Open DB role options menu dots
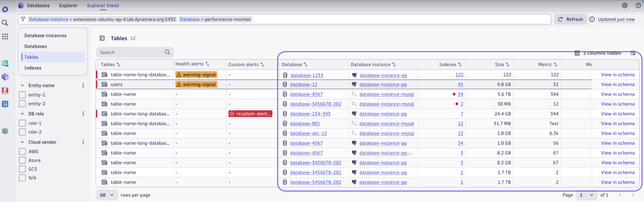The width and height of the screenshot is (644, 202). [83, 114]
